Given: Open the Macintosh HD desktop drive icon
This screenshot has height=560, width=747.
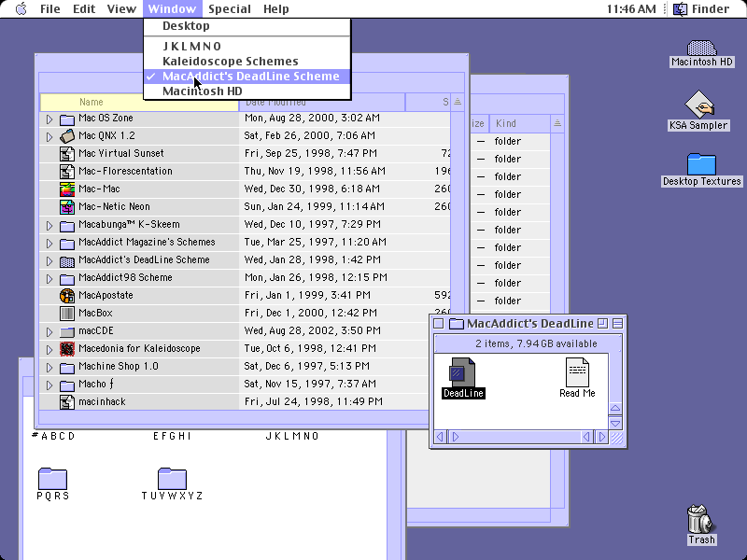Looking at the screenshot, I should coord(701,49).
